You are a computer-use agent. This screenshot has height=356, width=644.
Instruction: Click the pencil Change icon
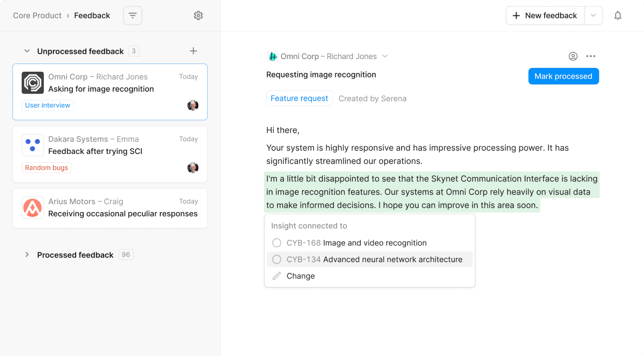pos(276,276)
